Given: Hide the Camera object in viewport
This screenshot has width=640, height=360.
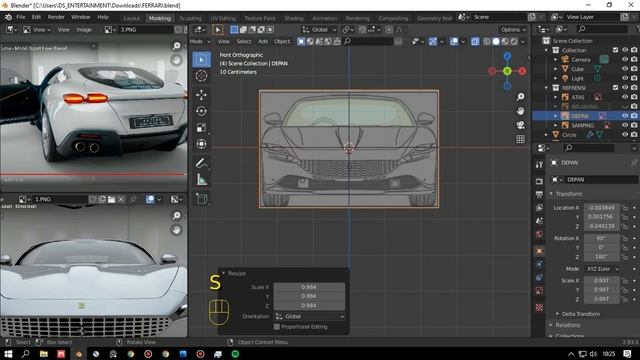Looking at the screenshot, I should point(625,60).
